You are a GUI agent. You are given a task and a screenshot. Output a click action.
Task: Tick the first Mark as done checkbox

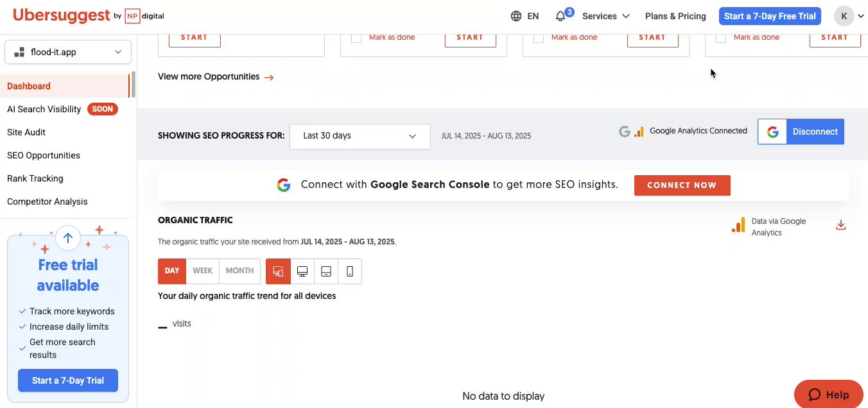tap(356, 38)
